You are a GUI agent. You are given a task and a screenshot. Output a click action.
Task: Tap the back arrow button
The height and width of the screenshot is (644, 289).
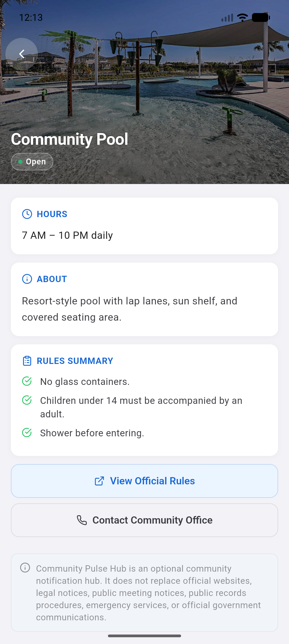21,54
